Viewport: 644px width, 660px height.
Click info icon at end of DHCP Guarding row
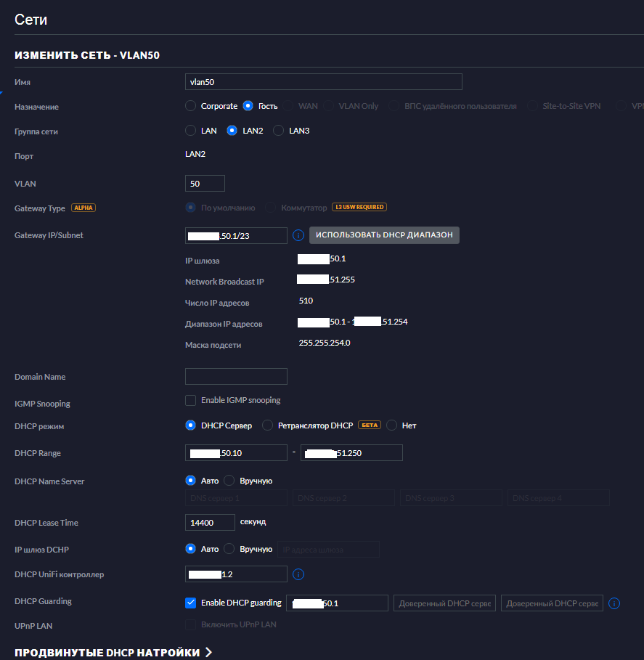pyautogui.click(x=614, y=603)
